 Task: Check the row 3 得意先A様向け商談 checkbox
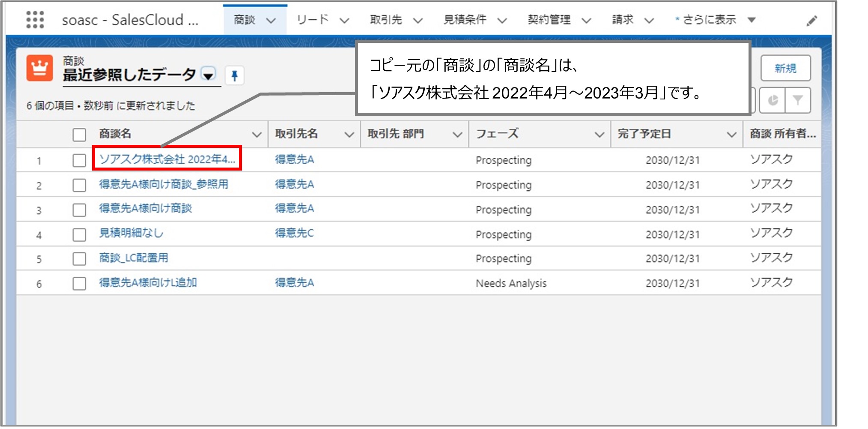tap(79, 210)
